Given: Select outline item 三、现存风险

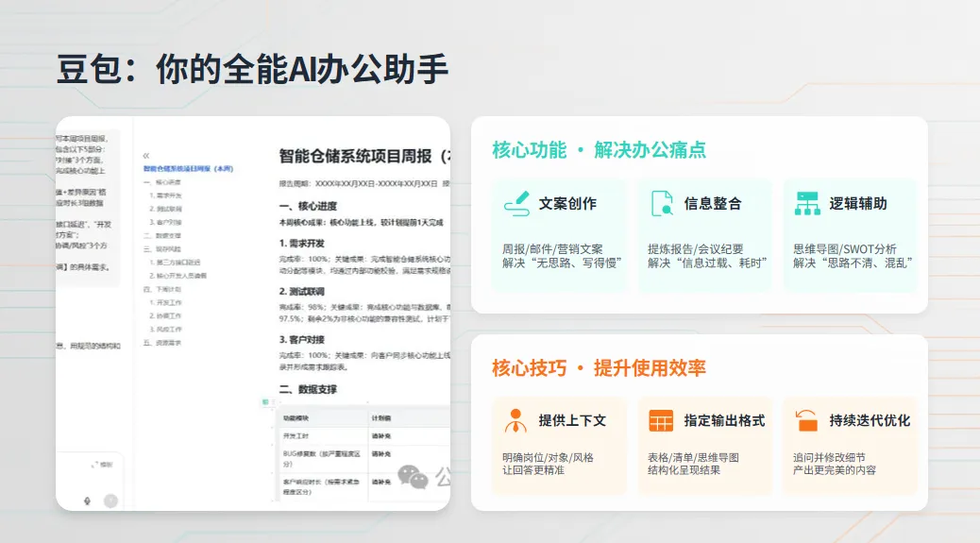Looking at the screenshot, I should pos(162,248).
